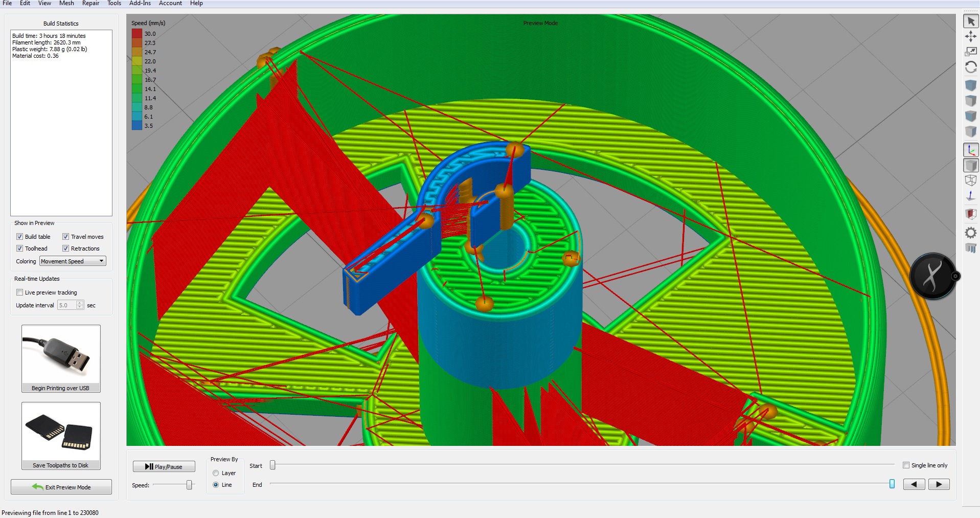Click the support structures icon
The width and height of the screenshot is (980, 518).
[970, 249]
